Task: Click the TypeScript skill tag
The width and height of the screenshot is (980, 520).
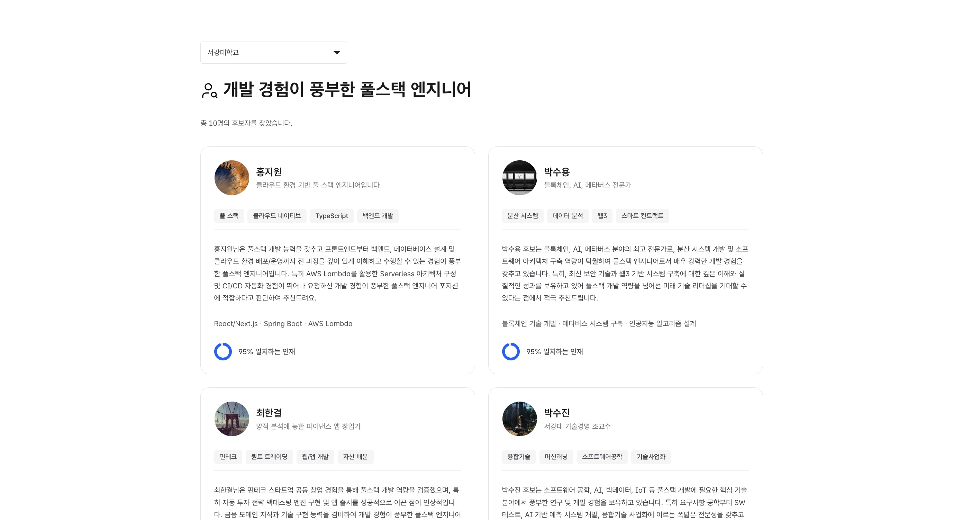Action: pyautogui.click(x=332, y=216)
